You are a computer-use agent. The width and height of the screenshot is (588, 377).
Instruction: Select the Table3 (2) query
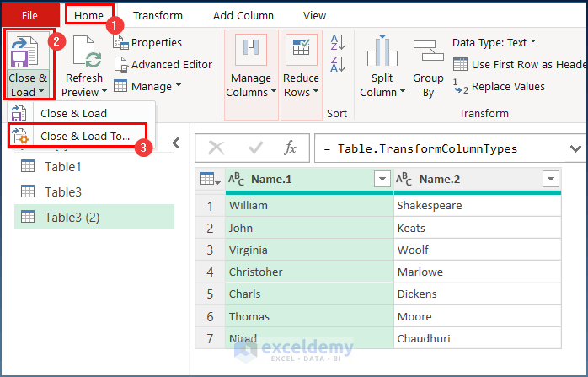(x=94, y=217)
